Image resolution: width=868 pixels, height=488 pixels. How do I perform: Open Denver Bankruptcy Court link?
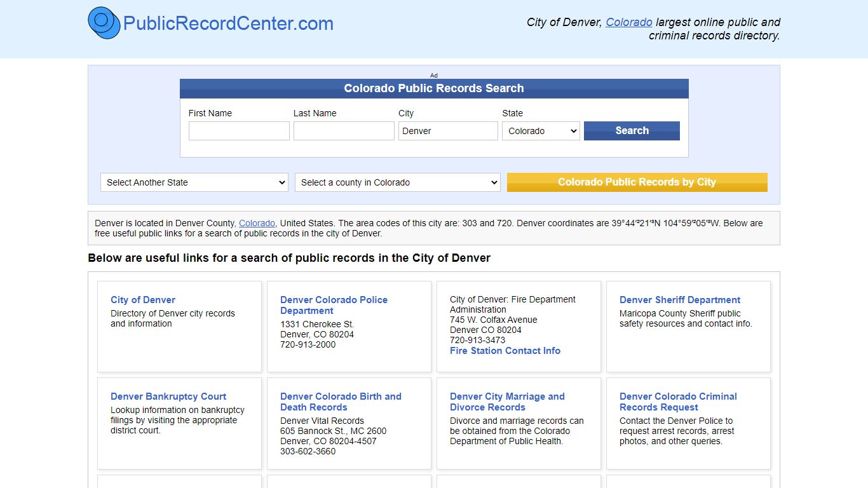(168, 396)
